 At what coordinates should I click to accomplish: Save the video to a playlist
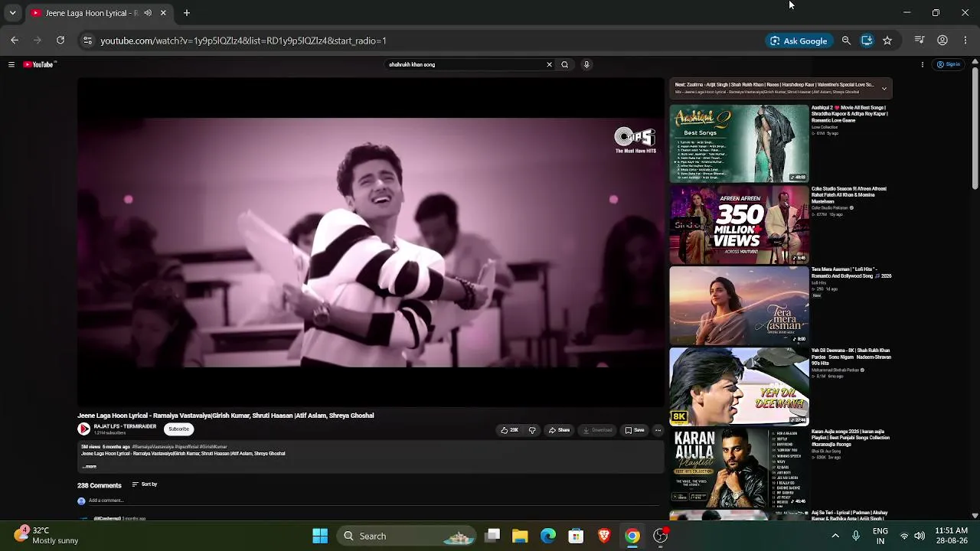(635, 430)
